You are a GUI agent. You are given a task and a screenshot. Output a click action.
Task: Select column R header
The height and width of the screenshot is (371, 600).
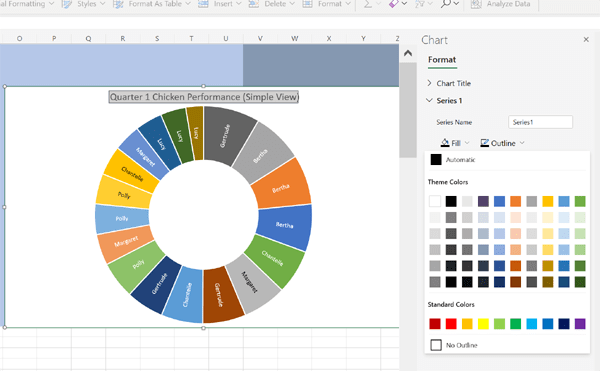pos(122,38)
